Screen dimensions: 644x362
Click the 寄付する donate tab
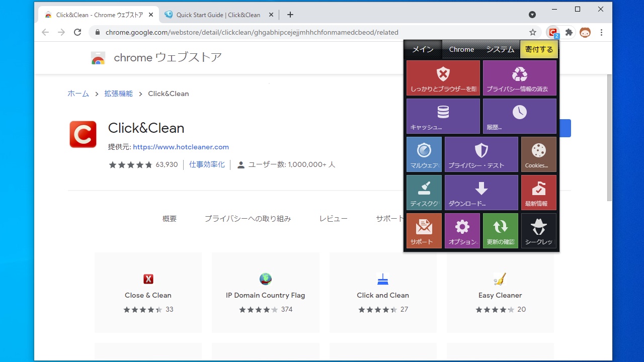click(539, 49)
